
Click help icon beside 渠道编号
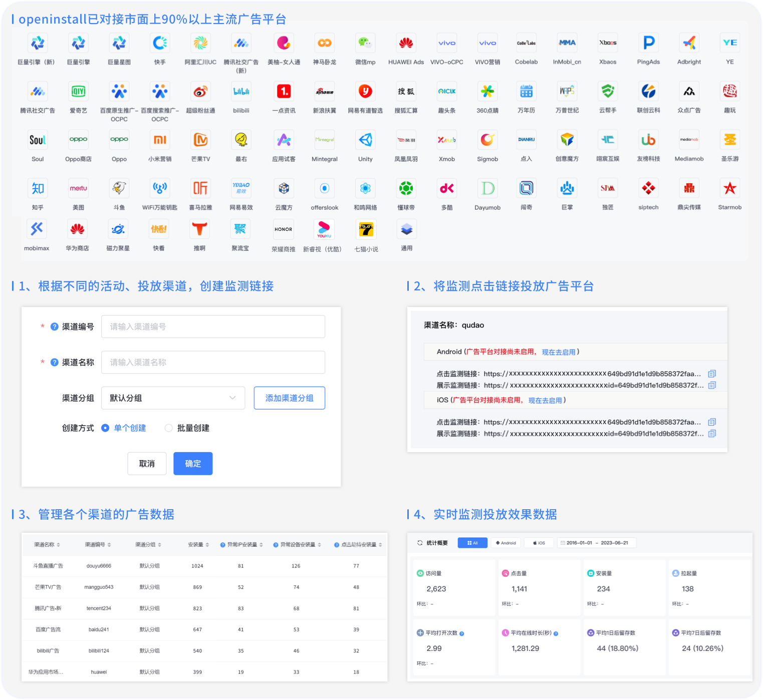point(55,326)
